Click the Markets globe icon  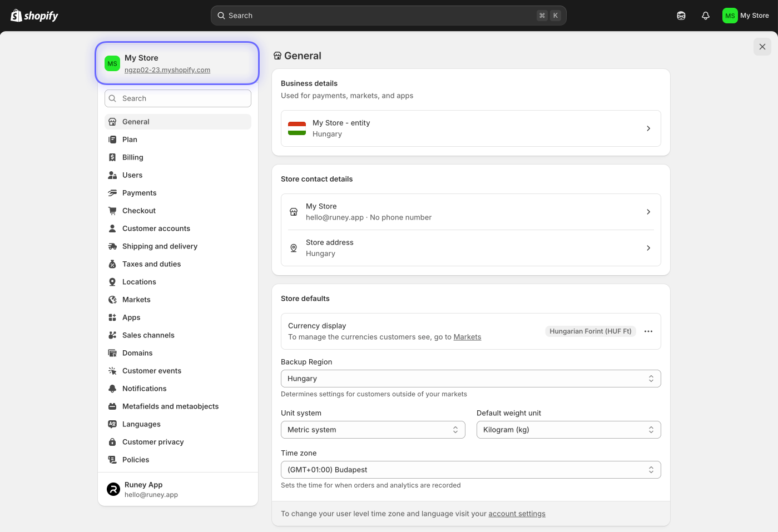[x=112, y=300]
